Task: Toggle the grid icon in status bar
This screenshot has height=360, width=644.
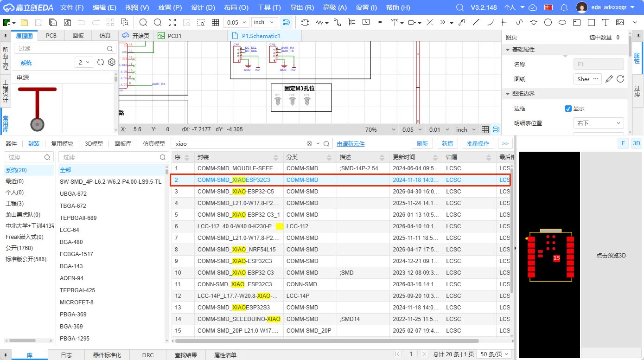Action: click(x=485, y=129)
